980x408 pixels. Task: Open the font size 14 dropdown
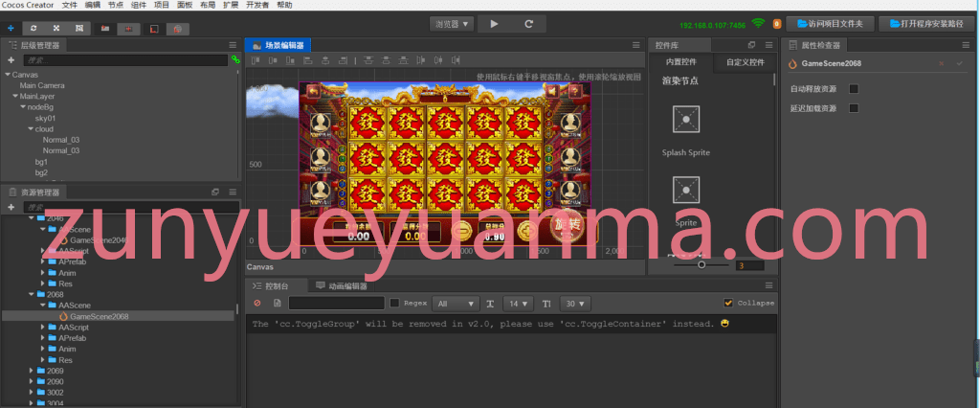click(x=518, y=304)
